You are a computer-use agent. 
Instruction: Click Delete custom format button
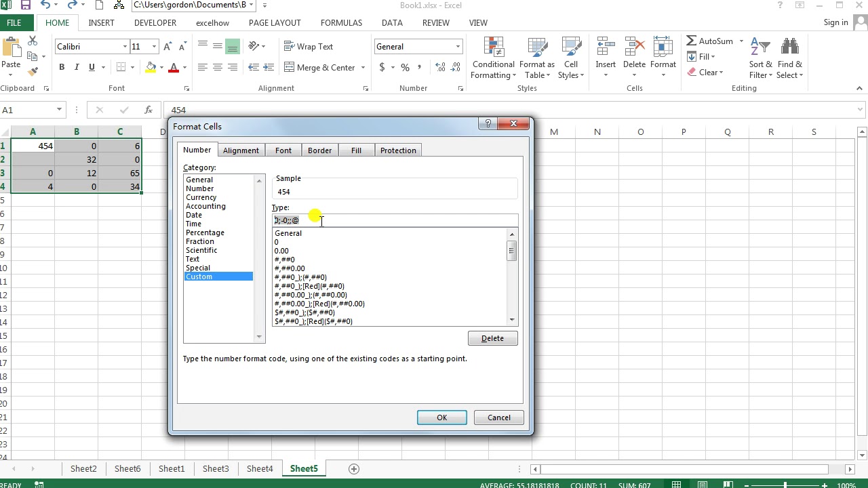click(492, 338)
